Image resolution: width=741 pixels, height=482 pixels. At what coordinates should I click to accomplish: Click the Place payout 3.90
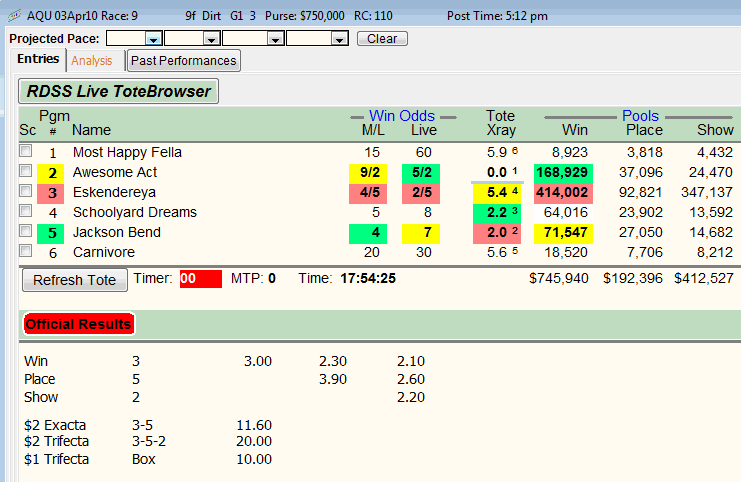tap(333, 379)
